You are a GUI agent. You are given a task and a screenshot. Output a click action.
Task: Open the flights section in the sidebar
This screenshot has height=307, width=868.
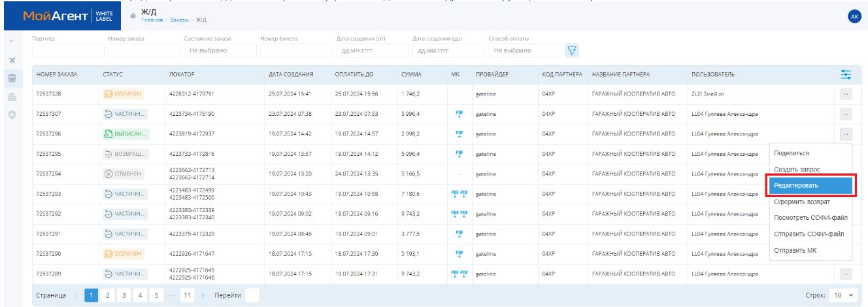(12, 60)
